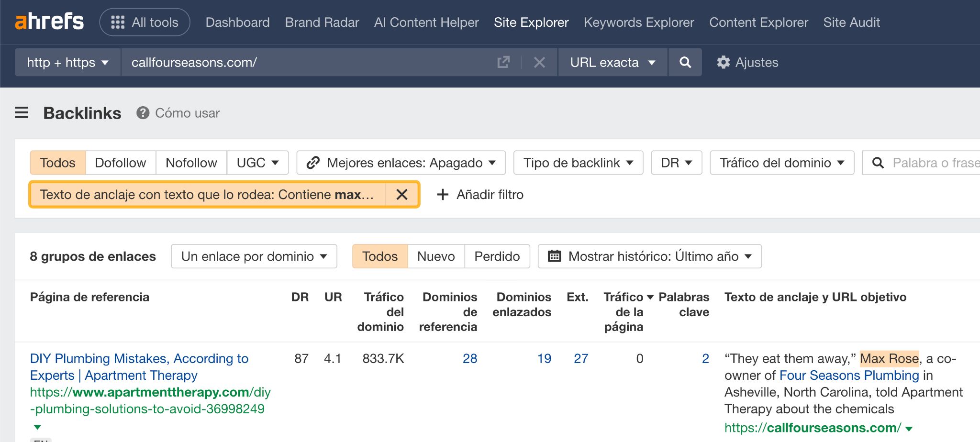
Task: Expand the UGC filter dropdown
Action: coord(257,163)
